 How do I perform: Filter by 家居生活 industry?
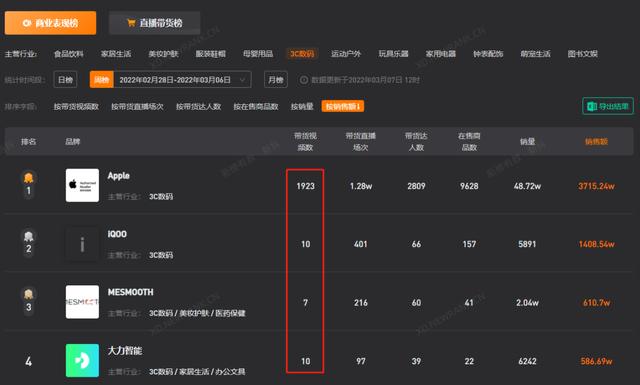[x=116, y=54]
